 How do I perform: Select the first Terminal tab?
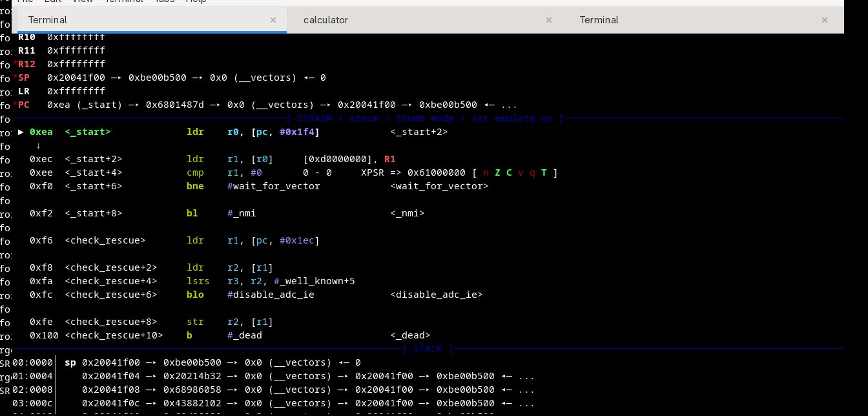[47, 20]
